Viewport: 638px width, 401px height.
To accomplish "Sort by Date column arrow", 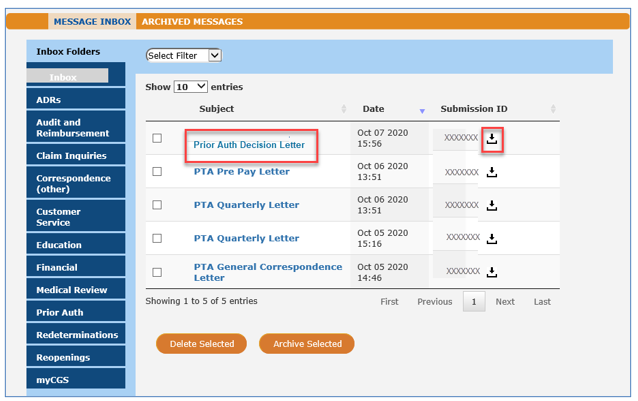I will point(422,110).
